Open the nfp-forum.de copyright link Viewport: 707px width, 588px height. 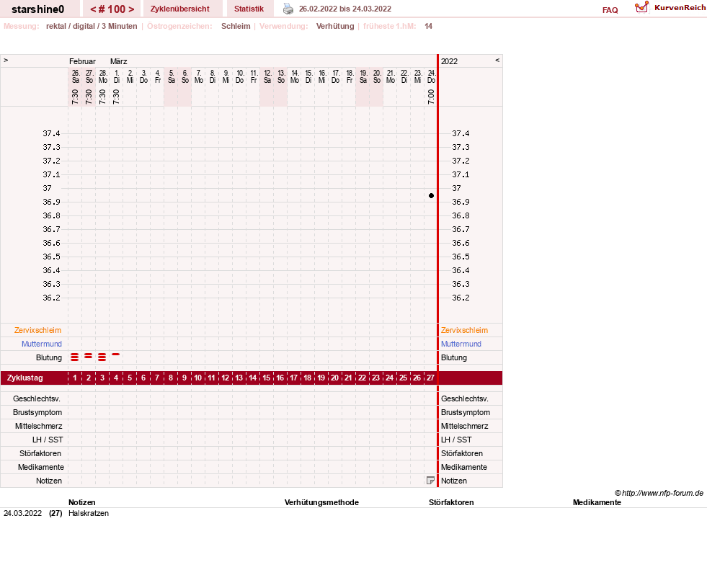[x=659, y=493]
